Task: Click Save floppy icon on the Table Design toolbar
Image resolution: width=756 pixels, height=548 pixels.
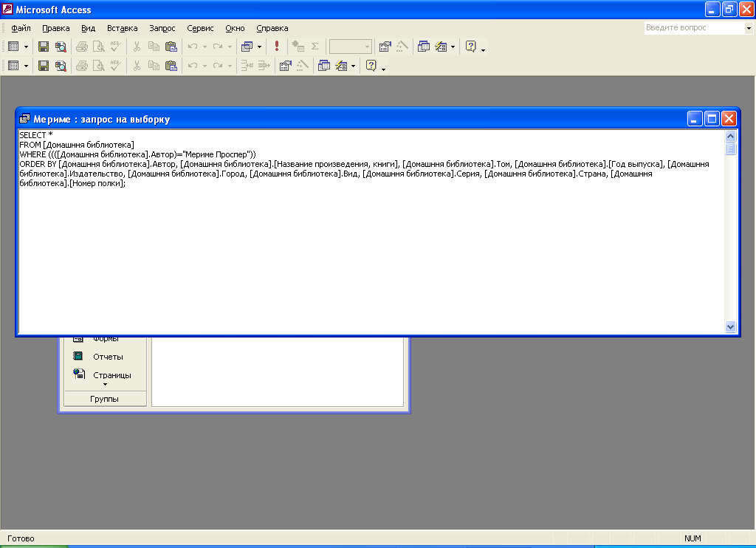Action: [x=44, y=66]
